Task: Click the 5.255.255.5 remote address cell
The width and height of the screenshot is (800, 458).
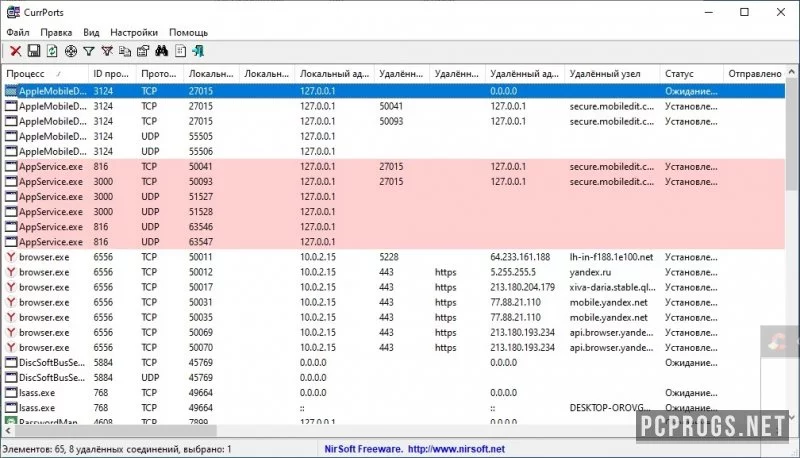Action: (x=513, y=272)
